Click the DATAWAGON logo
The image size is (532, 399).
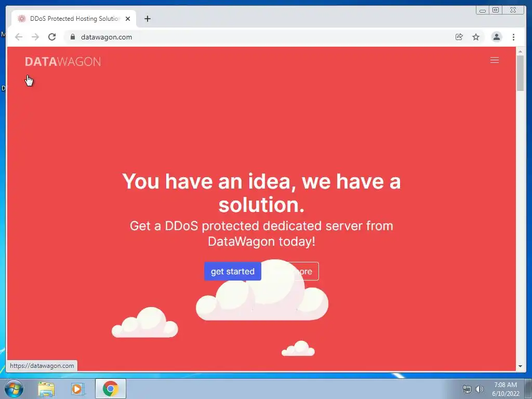pos(63,61)
